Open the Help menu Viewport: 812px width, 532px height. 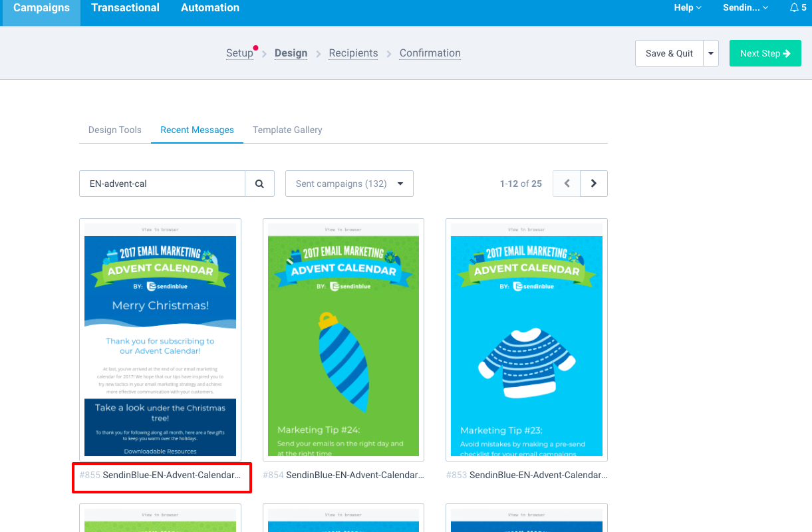688,8
